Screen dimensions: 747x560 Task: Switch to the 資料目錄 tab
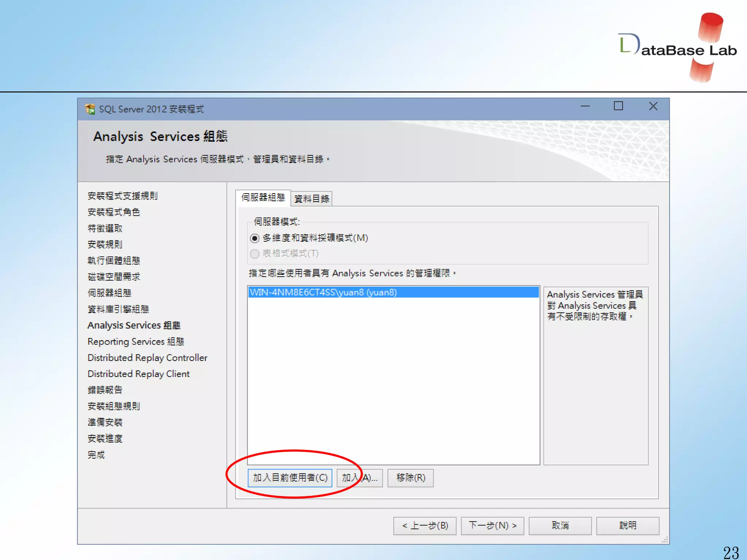(x=311, y=199)
